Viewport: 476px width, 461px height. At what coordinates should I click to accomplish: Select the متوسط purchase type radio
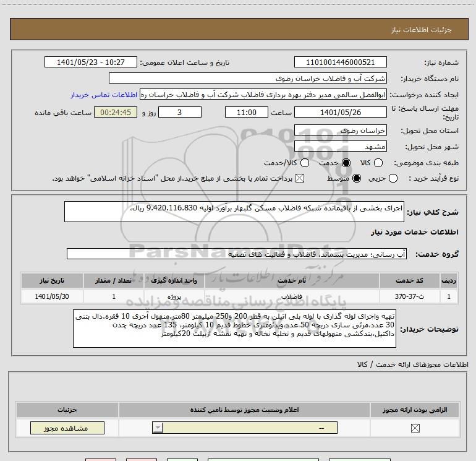coord(357,178)
